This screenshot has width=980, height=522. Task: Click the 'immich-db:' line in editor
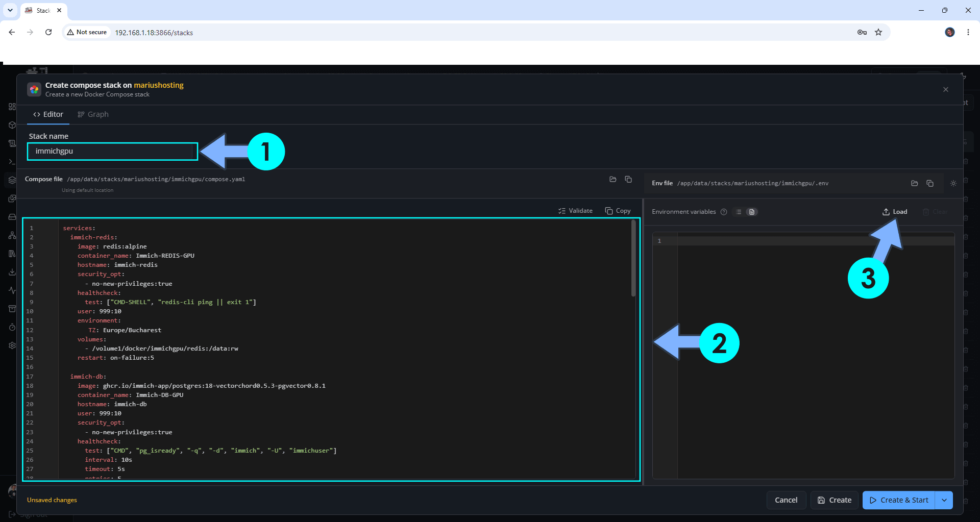click(88, 377)
